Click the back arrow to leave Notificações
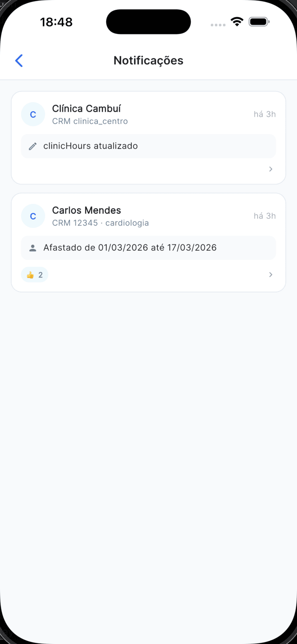297x644 pixels. pos(19,60)
